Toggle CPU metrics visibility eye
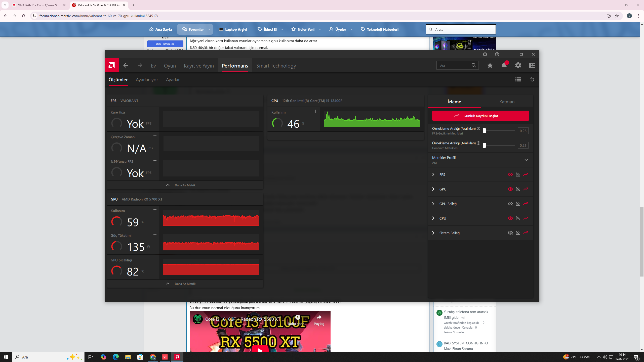The image size is (644, 362). tap(510, 218)
